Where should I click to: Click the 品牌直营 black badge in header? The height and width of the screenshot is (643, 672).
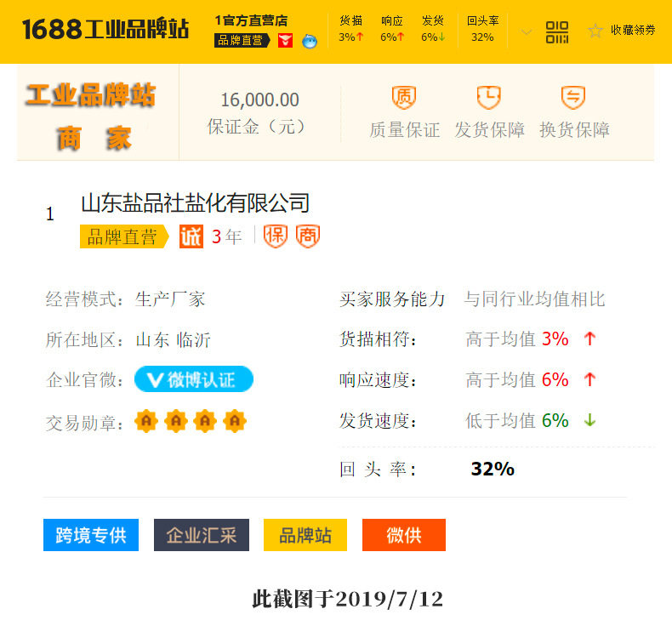tap(242, 40)
